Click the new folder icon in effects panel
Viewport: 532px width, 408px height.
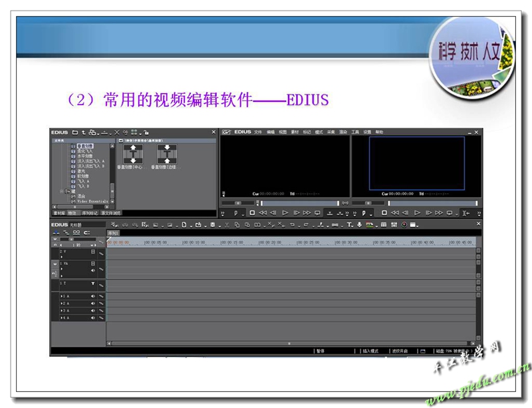pyautogui.click(x=75, y=132)
